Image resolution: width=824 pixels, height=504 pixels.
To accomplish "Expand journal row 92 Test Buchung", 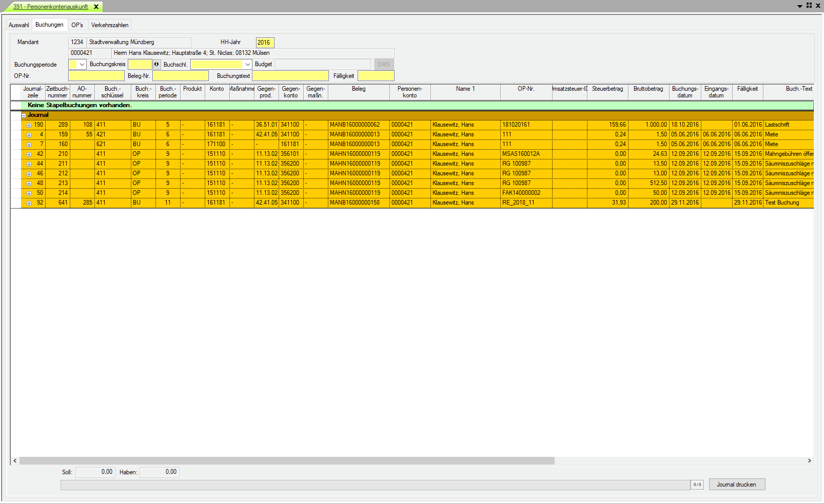I will click(29, 203).
